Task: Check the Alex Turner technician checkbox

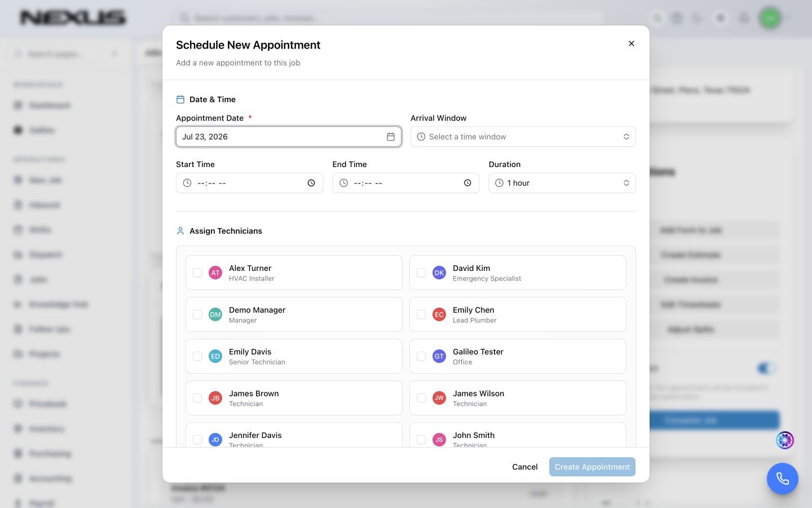Action: click(197, 273)
